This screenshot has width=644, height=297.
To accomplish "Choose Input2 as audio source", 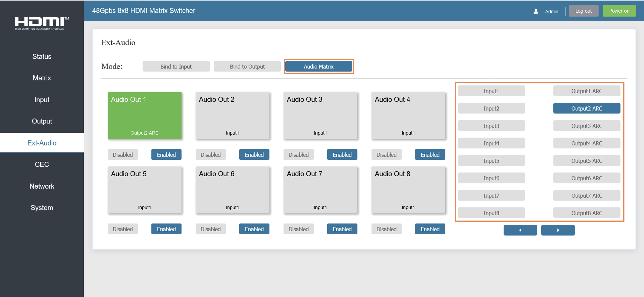I will click(491, 108).
